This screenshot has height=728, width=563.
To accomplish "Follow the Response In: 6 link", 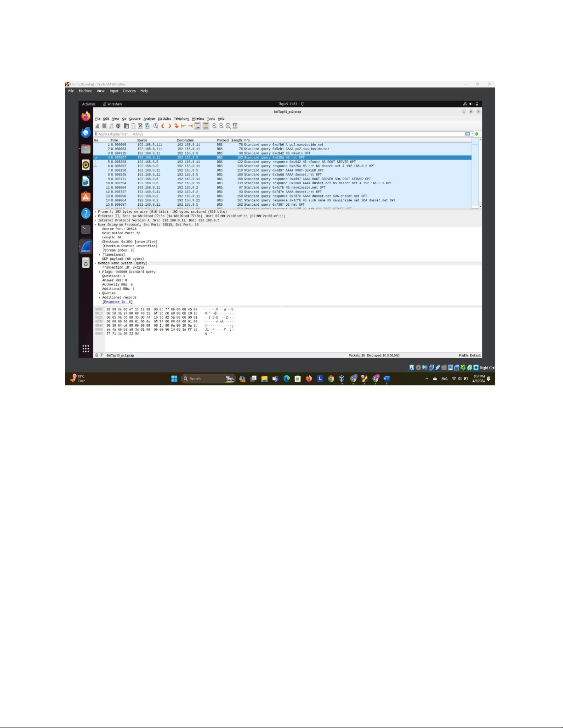I will pyautogui.click(x=117, y=302).
